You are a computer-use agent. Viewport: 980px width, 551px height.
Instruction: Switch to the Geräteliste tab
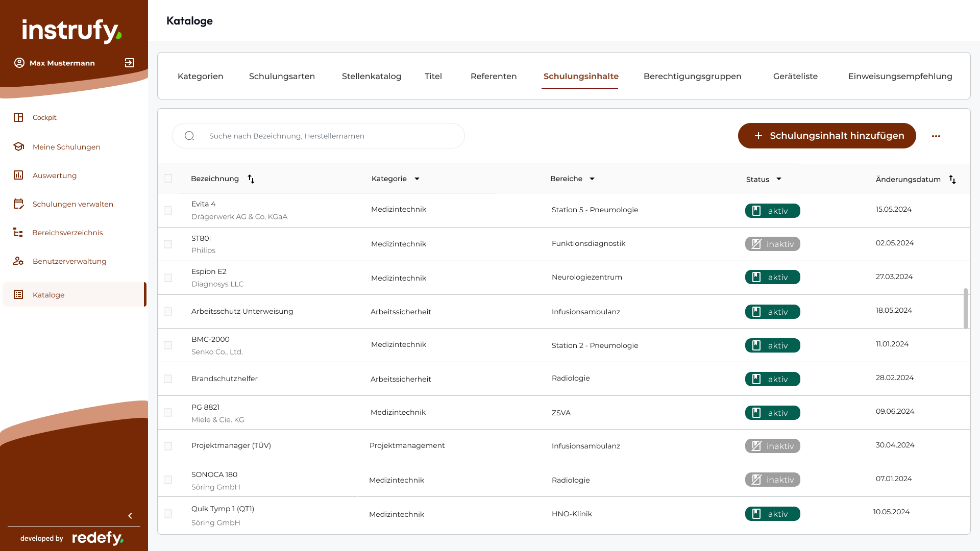point(795,76)
